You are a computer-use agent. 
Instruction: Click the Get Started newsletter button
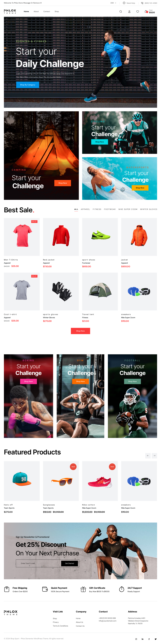[x=69, y=563]
